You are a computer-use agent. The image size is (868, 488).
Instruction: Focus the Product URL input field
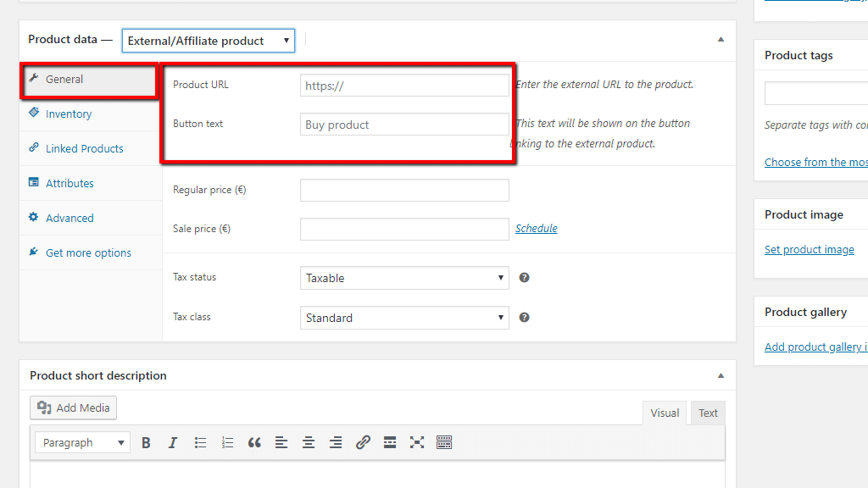[404, 86]
